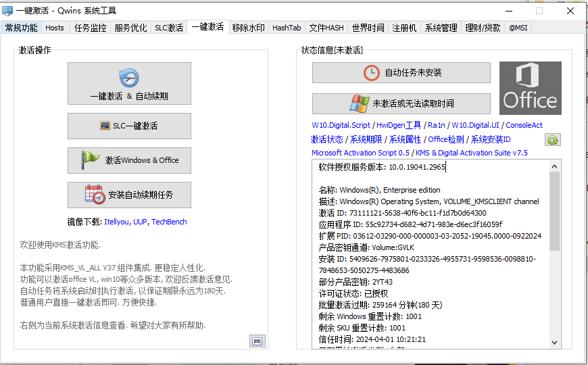Click the Office logo image
This screenshot has height=365, width=588.
click(531, 88)
